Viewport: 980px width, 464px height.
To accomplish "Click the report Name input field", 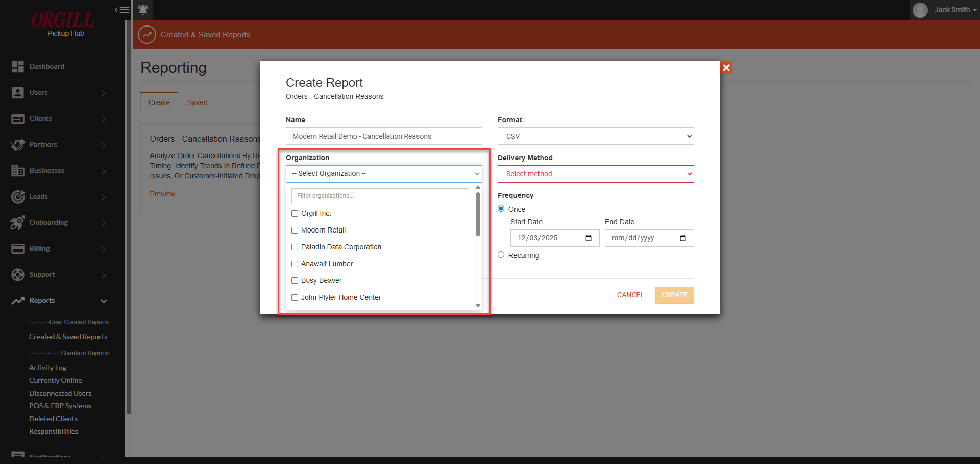I will click(x=384, y=136).
